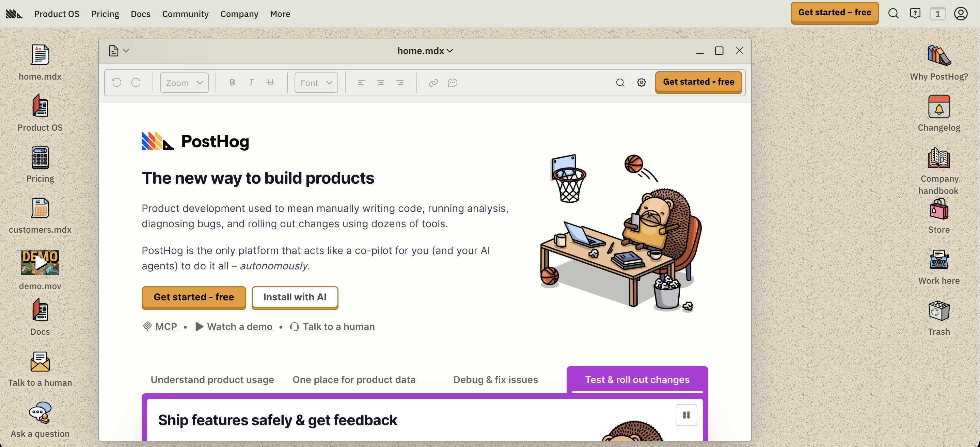Open the Community menu
The image size is (980, 447).
(185, 14)
